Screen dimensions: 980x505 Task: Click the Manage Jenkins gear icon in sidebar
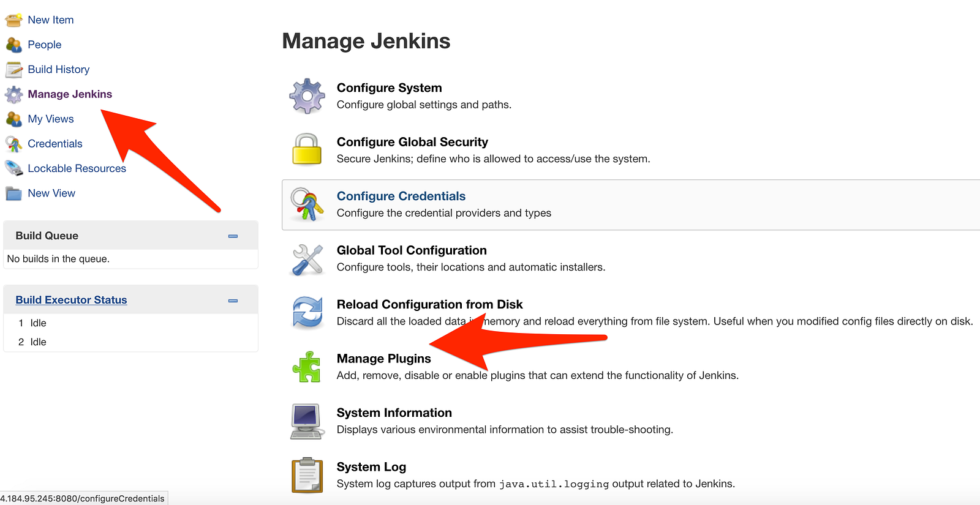(13, 94)
